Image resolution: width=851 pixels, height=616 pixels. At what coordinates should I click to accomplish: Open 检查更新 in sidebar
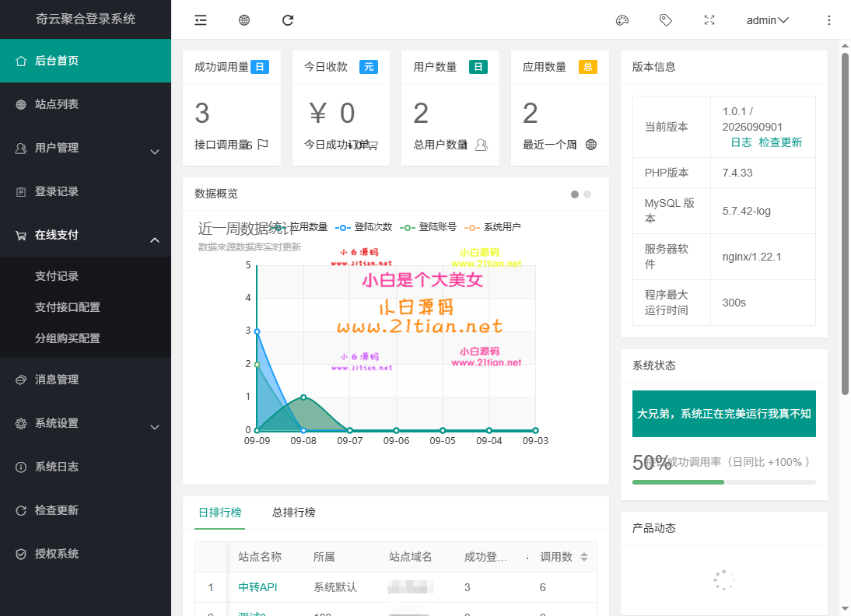point(86,510)
